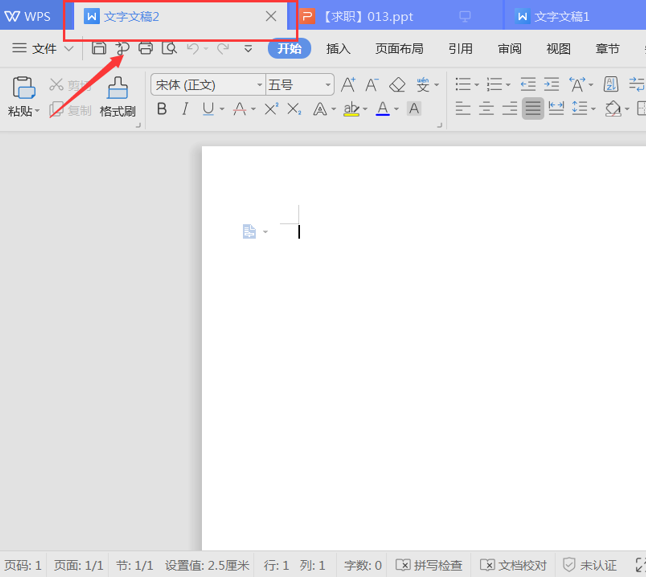Expand numbered list dropdown arrow
The height and width of the screenshot is (577, 646).
click(x=508, y=85)
